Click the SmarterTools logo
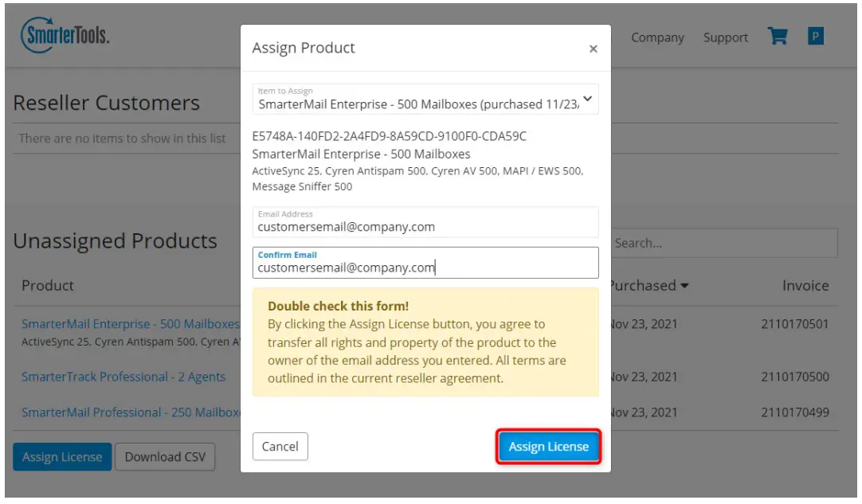The width and height of the screenshot is (862, 504). tap(65, 36)
